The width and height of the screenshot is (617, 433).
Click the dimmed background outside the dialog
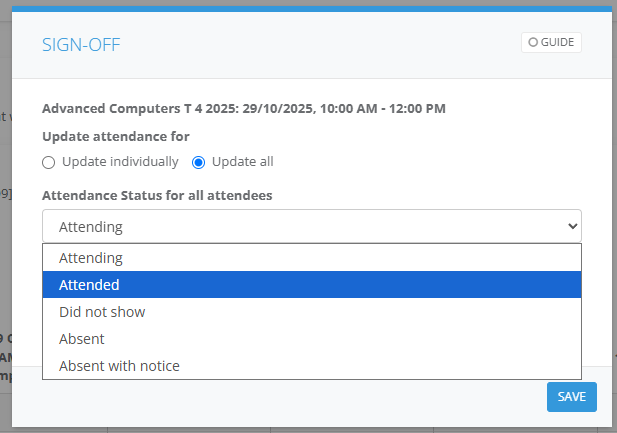point(5,250)
